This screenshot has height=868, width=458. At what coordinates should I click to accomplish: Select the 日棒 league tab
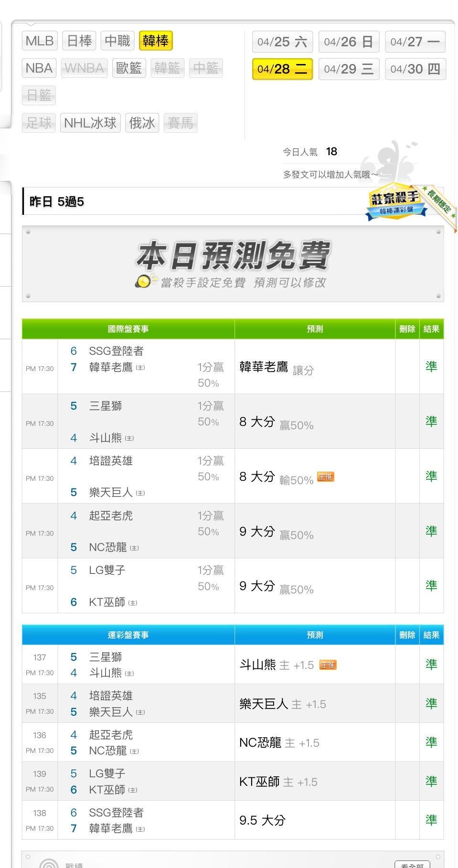click(x=79, y=41)
